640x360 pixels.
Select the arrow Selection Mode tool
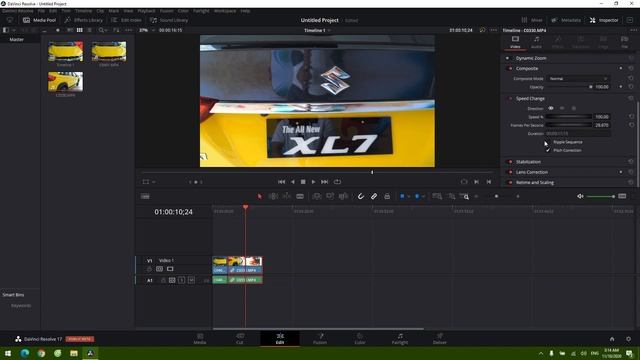(x=260, y=196)
